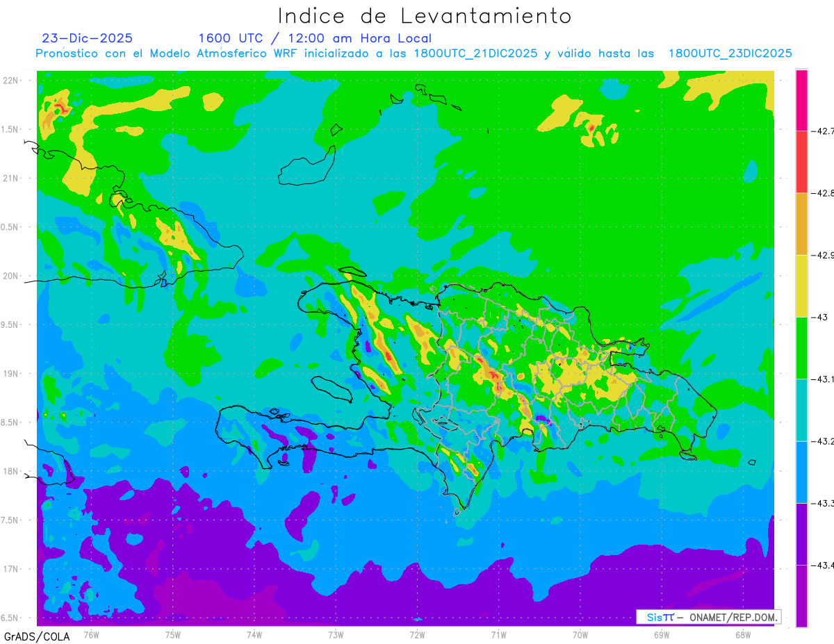This screenshot has width=834, height=644.
Task: Pick the orange legend swatch above -42.9
Action: 801,224
